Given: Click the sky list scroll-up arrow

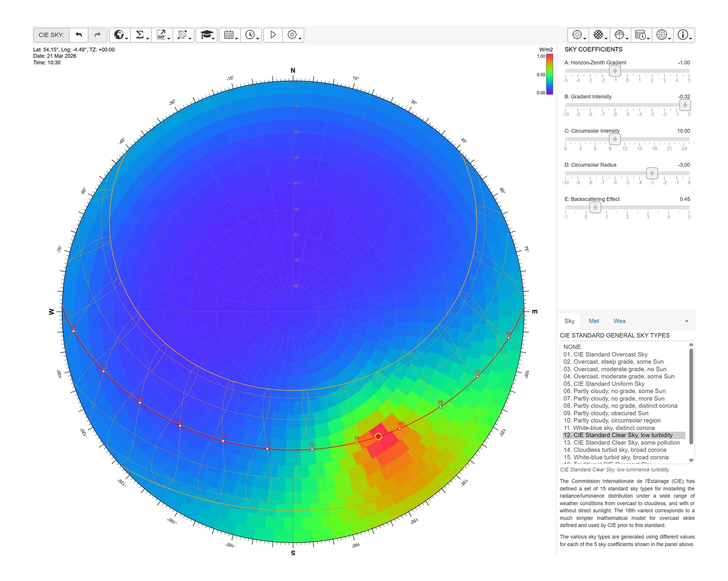Looking at the screenshot, I should coord(691,345).
